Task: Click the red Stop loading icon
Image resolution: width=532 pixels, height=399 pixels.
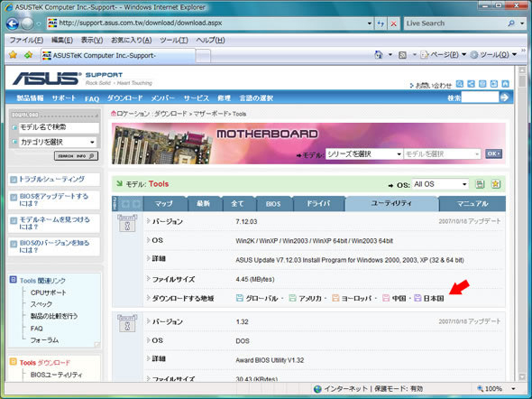Action: [393, 23]
